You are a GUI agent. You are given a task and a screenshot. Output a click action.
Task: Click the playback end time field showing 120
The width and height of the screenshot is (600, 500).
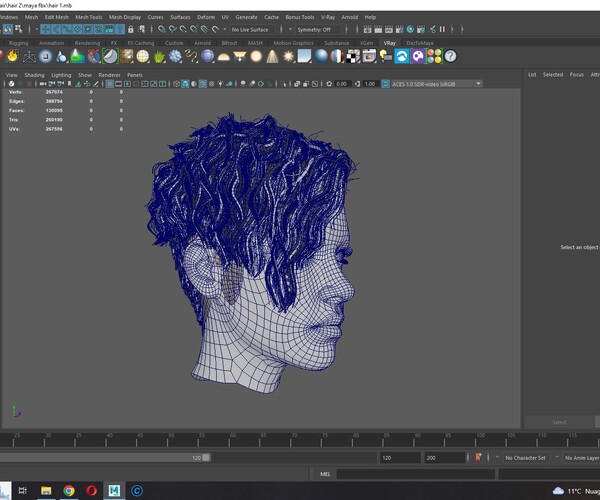tap(399, 458)
